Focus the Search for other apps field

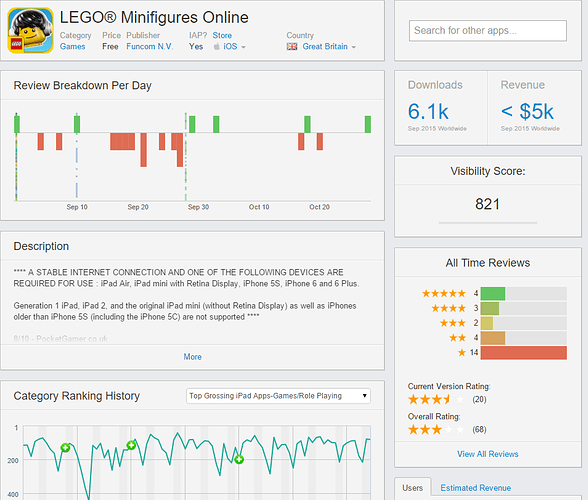pyautogui.click(x=488, y=31)
